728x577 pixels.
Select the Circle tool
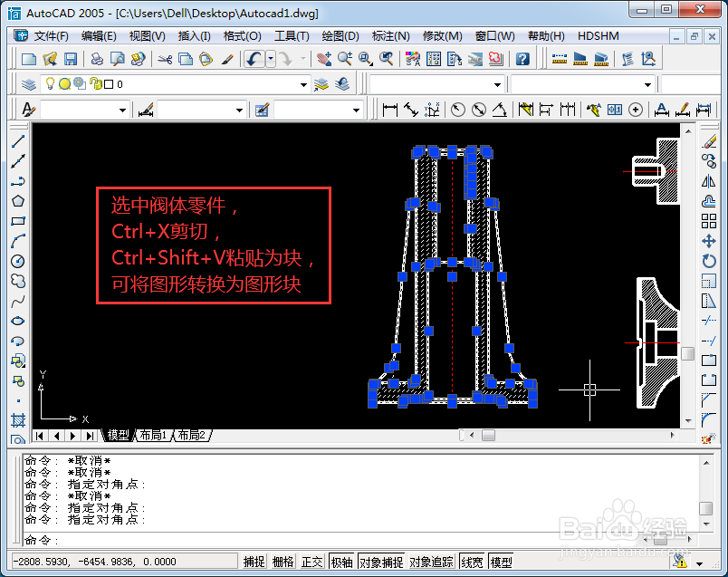17,261
